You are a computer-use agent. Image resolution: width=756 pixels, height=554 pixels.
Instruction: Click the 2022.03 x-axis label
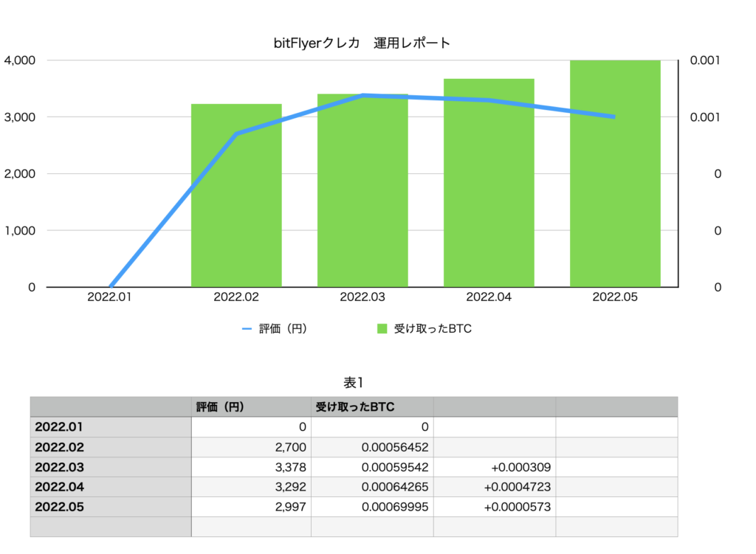tap(362, 297)
